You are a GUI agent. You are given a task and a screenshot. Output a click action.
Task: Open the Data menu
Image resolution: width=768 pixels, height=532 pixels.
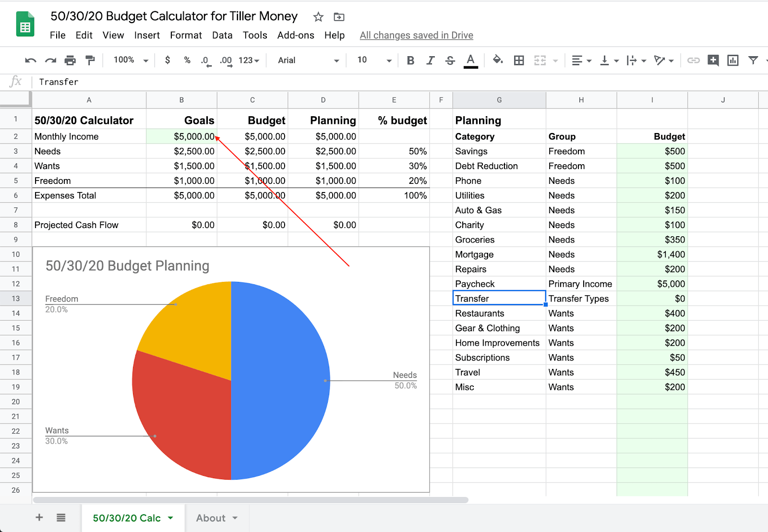click(222, 35)
